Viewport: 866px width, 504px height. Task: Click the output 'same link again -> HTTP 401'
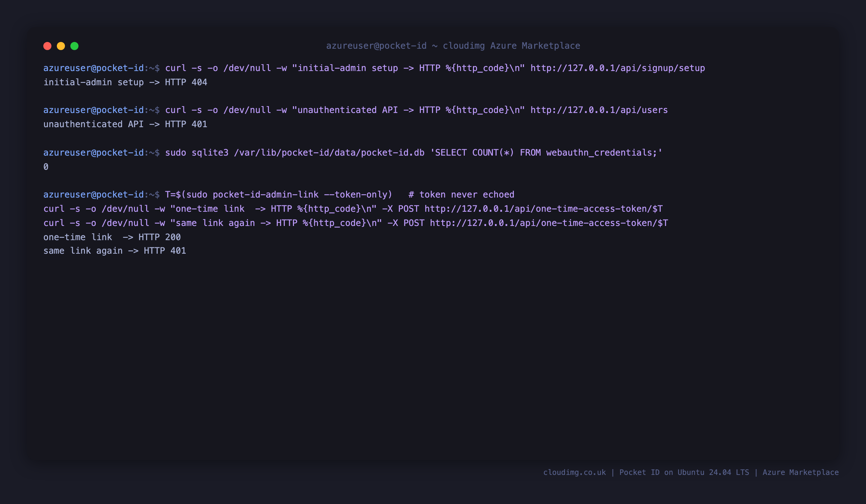(115, 251)
